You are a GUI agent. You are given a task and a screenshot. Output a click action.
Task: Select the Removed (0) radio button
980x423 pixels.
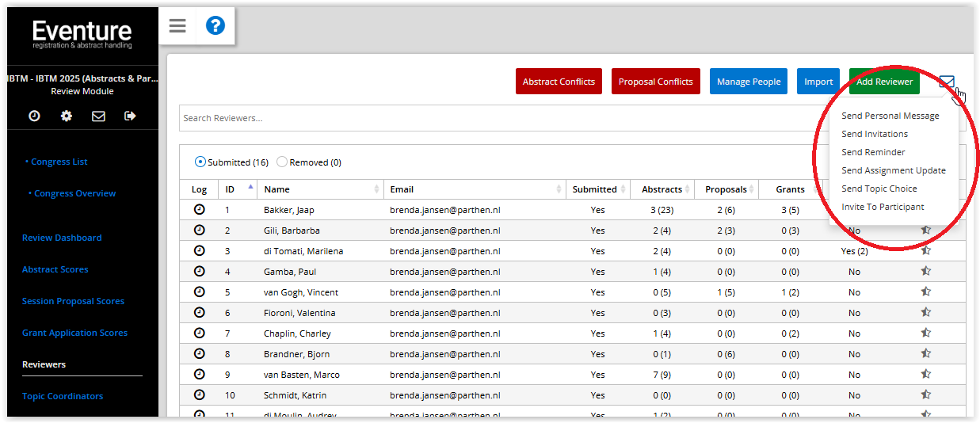point(282,162)
